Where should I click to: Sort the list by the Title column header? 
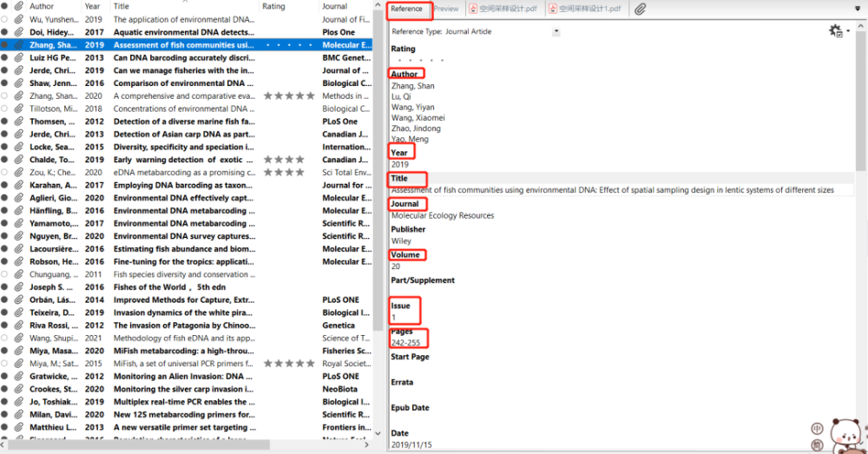point(122,6)
